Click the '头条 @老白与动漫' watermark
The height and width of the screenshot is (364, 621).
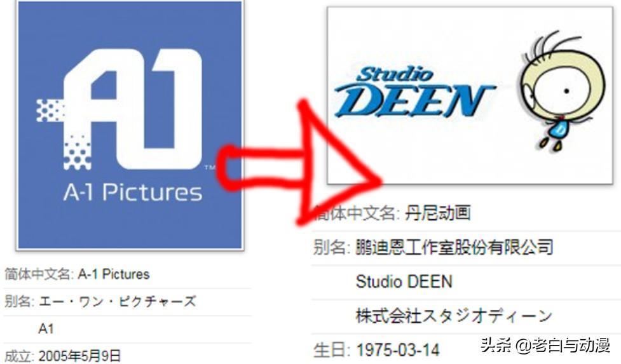(x=545, y=346)
